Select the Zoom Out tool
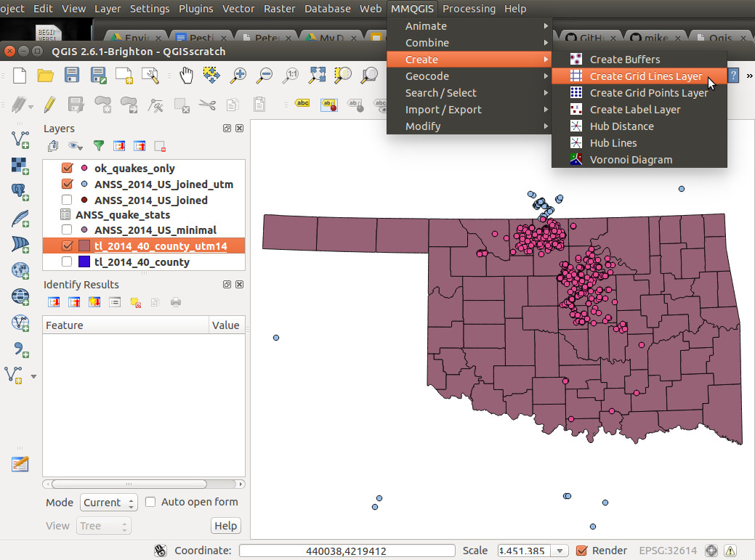 [265, 76]
